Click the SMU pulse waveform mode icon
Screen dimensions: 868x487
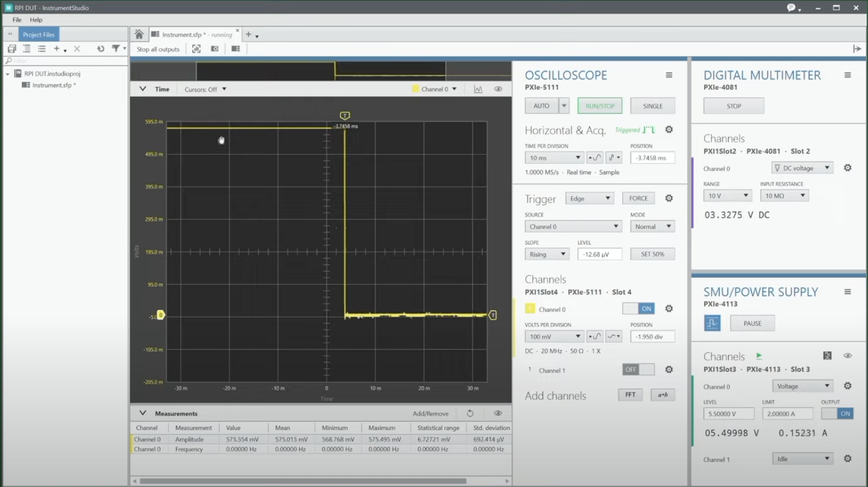[712, 323]
